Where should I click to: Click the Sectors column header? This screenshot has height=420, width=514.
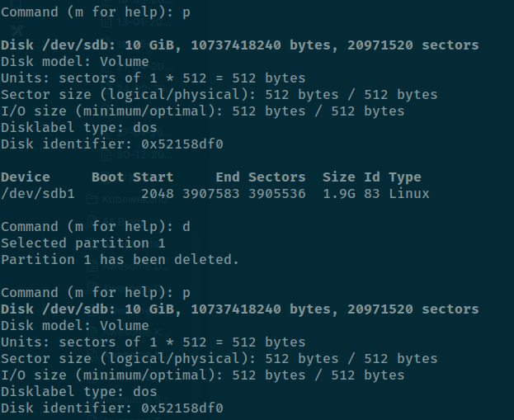coord(276,177)
